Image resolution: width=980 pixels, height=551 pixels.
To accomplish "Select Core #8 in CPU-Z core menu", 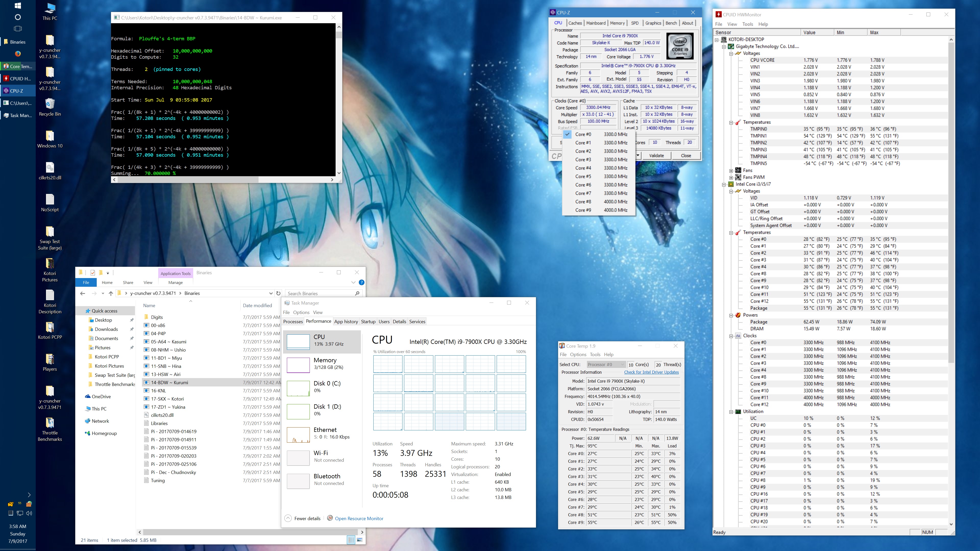I will pos(583,202).
